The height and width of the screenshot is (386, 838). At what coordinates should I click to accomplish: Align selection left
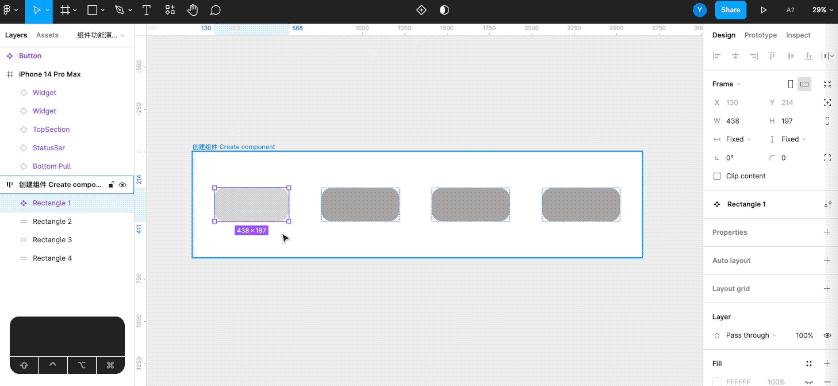click(717, 56)
